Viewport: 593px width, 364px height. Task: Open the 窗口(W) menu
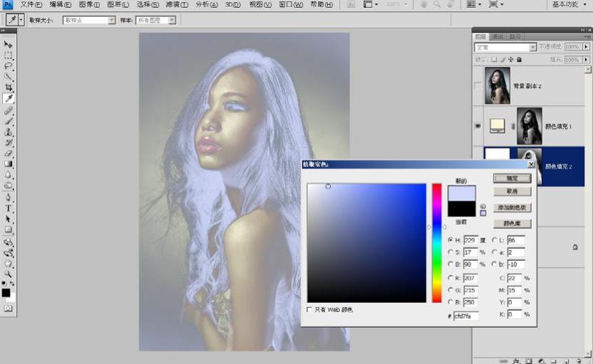(291, 4)
